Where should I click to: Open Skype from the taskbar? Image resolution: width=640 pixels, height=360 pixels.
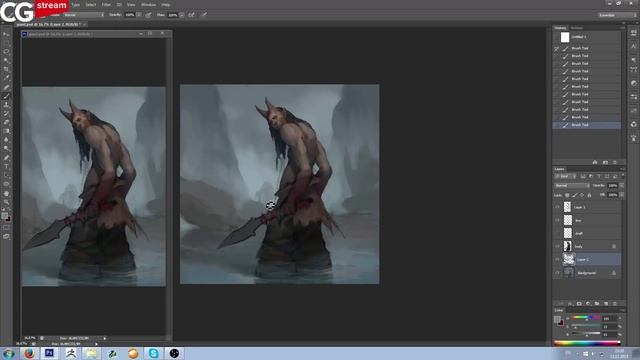(x=154, y=353)
